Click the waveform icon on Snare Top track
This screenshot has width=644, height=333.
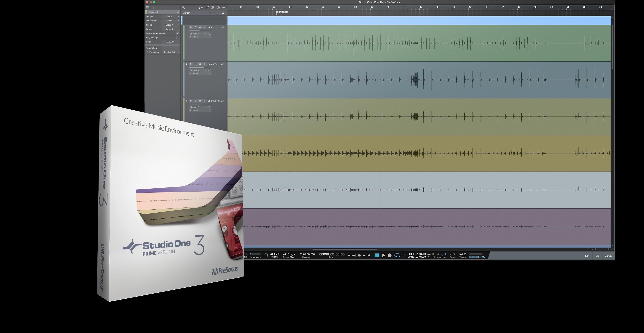pyautogui.click(x=223, y=64)
